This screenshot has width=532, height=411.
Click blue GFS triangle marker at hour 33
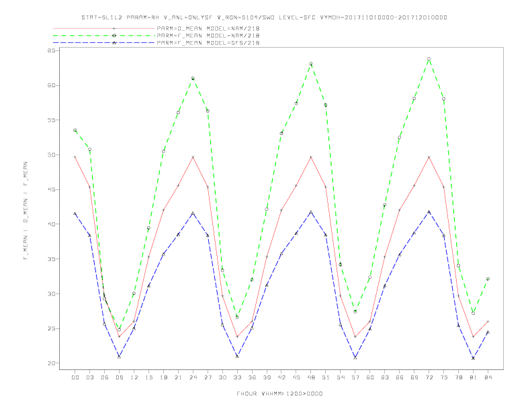click(x=237, y=357)
